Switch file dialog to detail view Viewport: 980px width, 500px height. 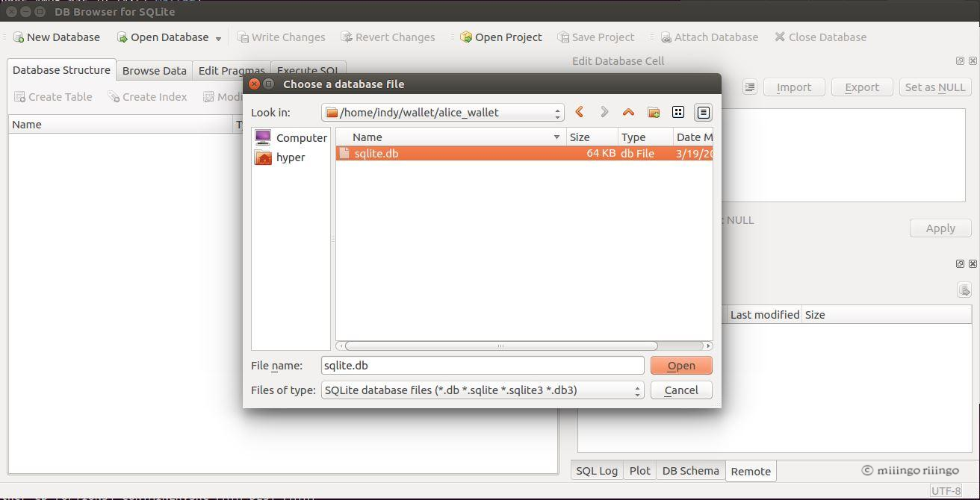(x=703, y=112)
